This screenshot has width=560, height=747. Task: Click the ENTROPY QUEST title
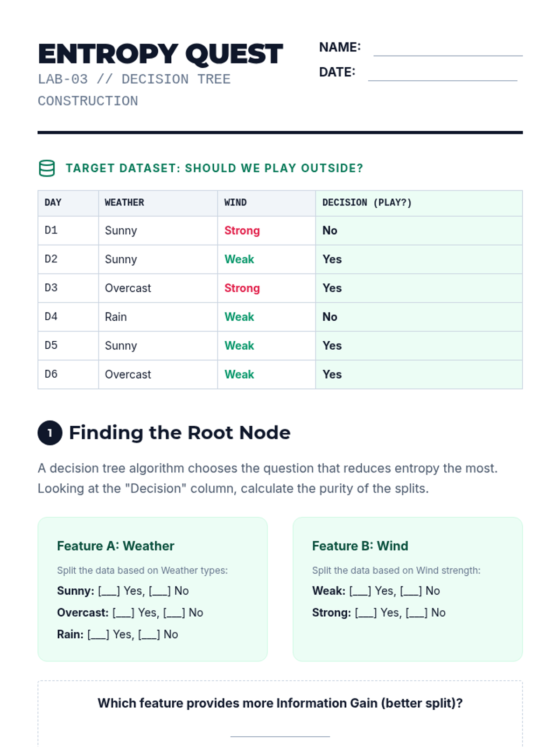click(161, 54)
